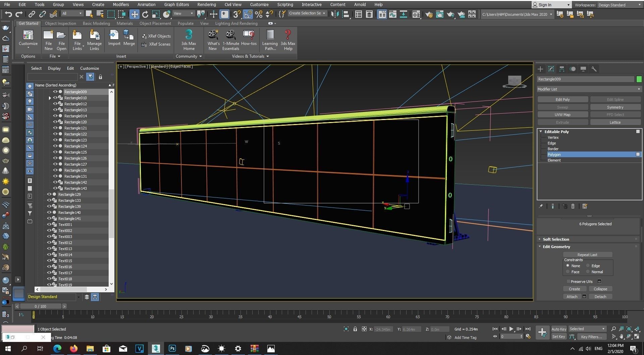Click the scene explorer search field
Screen dimensions: 644x355
click(x=53, y=77)
